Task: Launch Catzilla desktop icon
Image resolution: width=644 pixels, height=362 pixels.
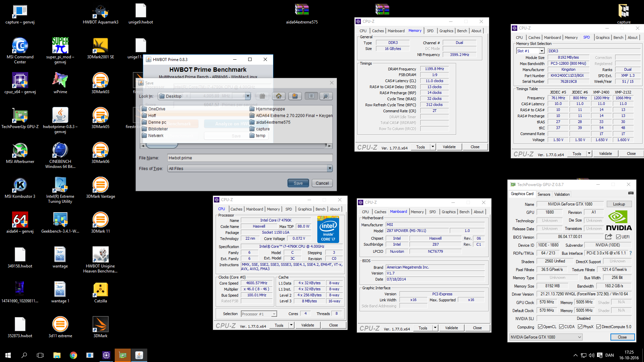Action: (x=100, y=292)
